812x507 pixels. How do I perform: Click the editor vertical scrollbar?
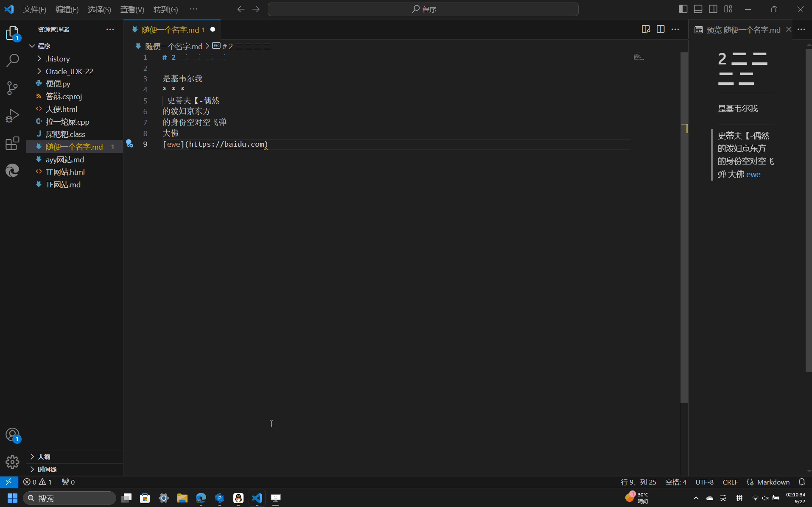(x=684, y=227)
